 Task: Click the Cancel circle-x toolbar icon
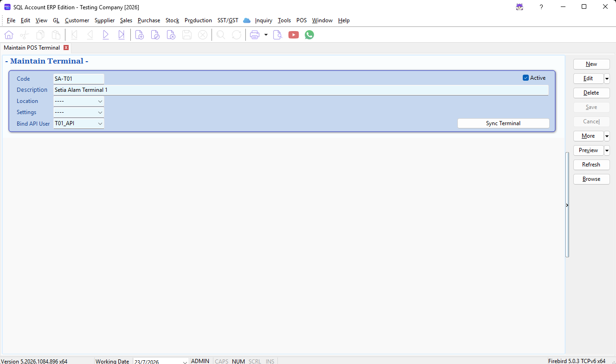[203, 35]
